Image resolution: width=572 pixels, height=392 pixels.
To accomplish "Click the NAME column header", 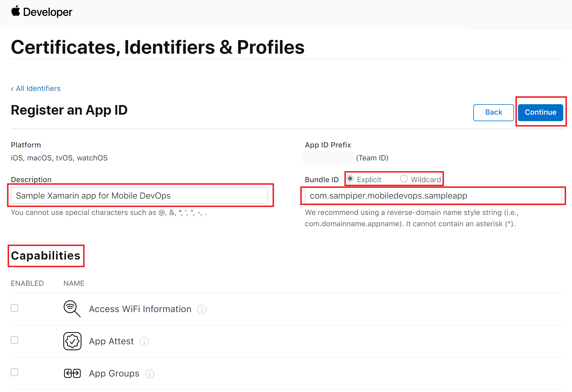I will 74,283.
